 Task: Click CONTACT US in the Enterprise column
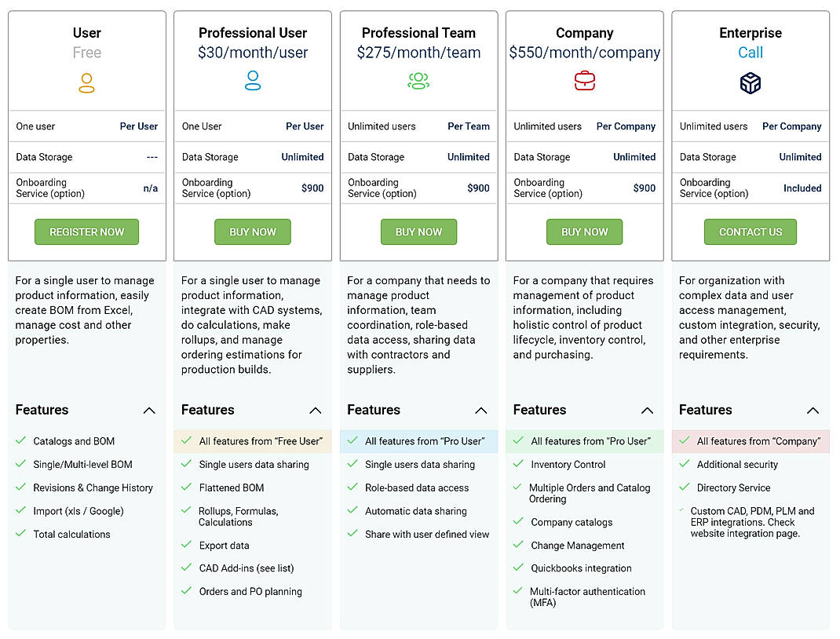tap(750, 232)
